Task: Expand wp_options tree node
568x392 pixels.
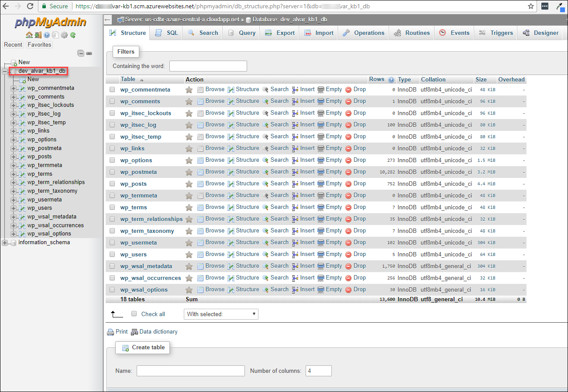Action: 14,140
